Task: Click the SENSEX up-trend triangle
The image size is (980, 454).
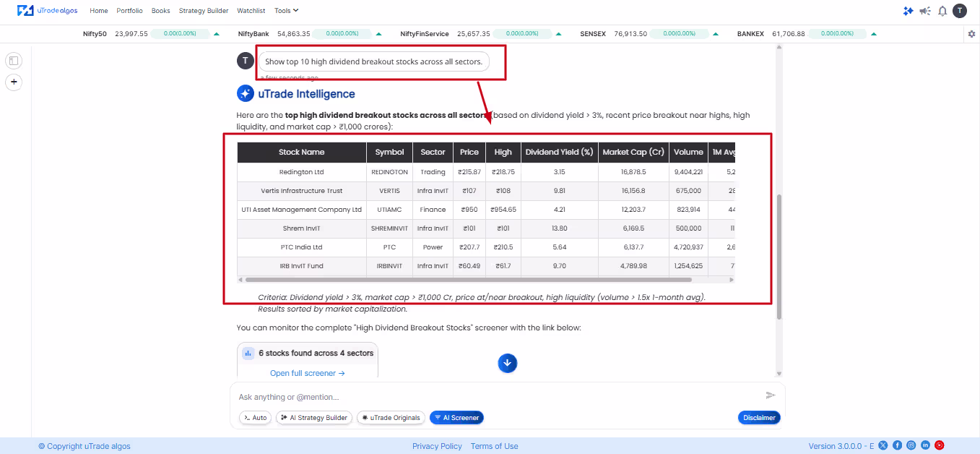Action: [716, 34]
